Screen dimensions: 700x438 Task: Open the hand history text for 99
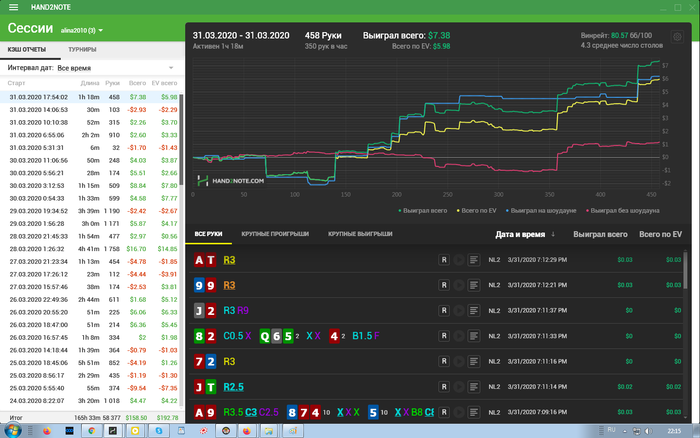474,285
